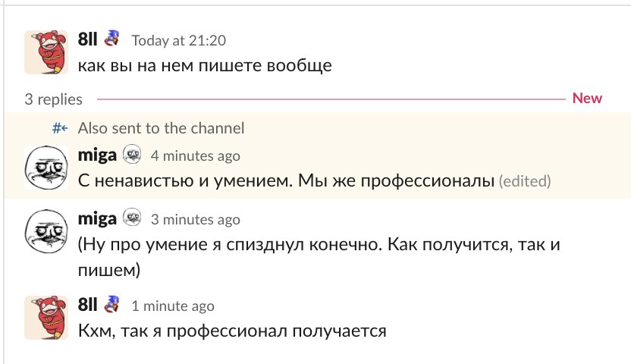Click the red 'New' divider label
Screen dimensions: 631x364
587,98
